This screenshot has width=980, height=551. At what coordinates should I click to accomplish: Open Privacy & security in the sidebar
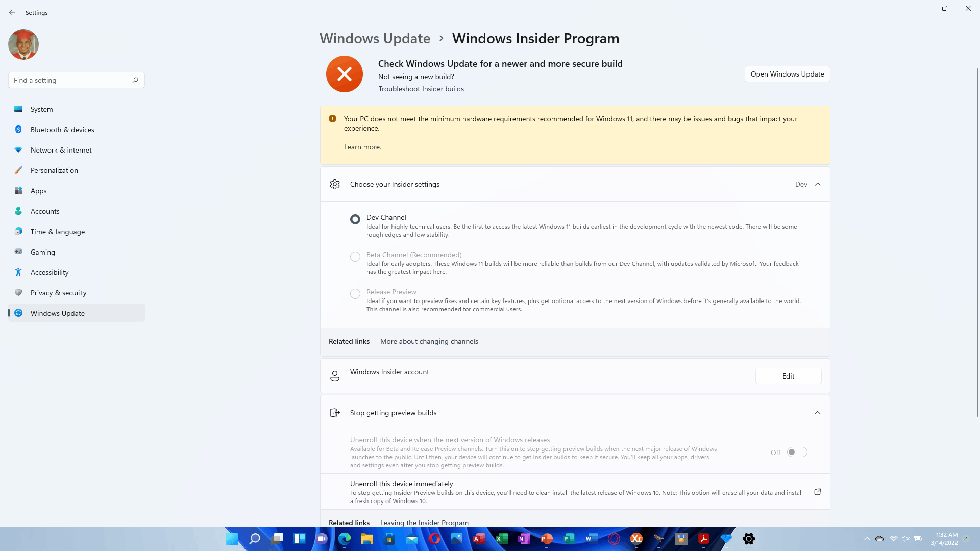click(x=58, y=293)
